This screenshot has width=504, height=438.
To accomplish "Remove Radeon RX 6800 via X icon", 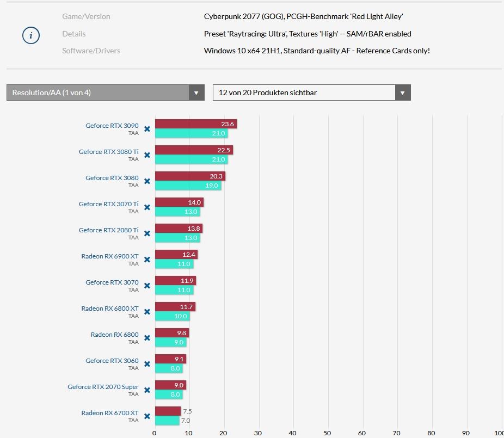I will tap(147, 338).
